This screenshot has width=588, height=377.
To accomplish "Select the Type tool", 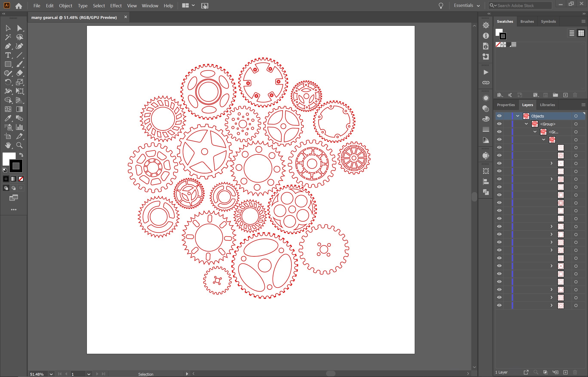I will point(8,55).
